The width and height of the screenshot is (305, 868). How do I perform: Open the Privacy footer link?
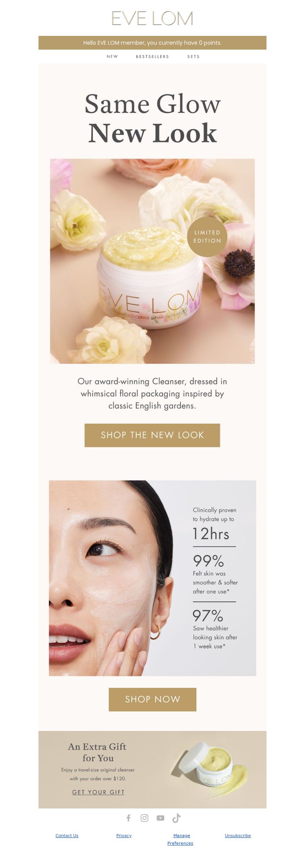(x=124, y=836)
